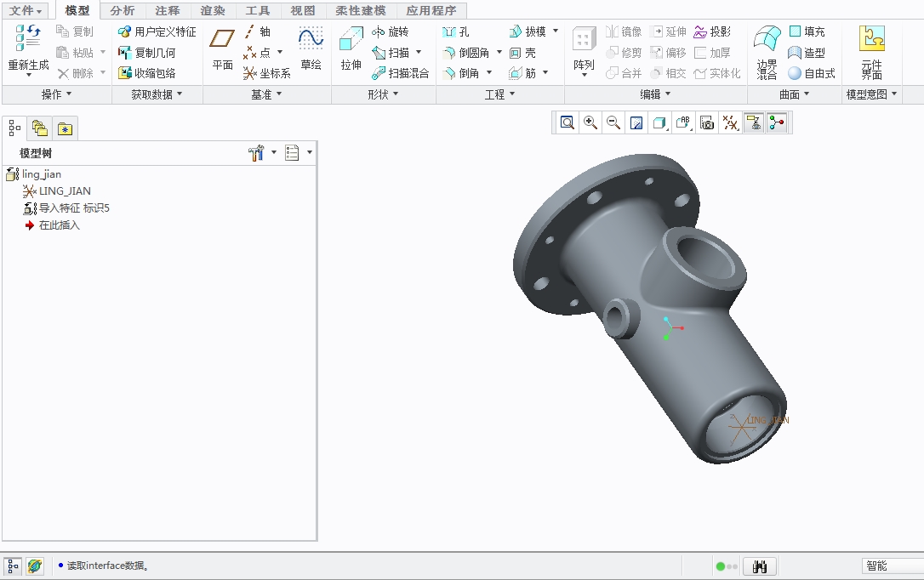Select the 筋 (Rib) tool

tap(522, 73)
